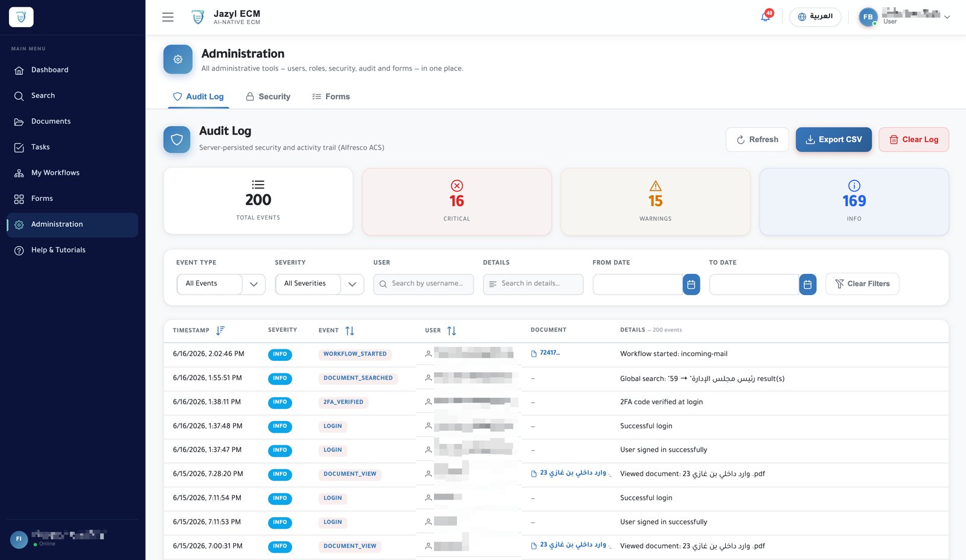Focus the Search by username field

click(423, 284)
